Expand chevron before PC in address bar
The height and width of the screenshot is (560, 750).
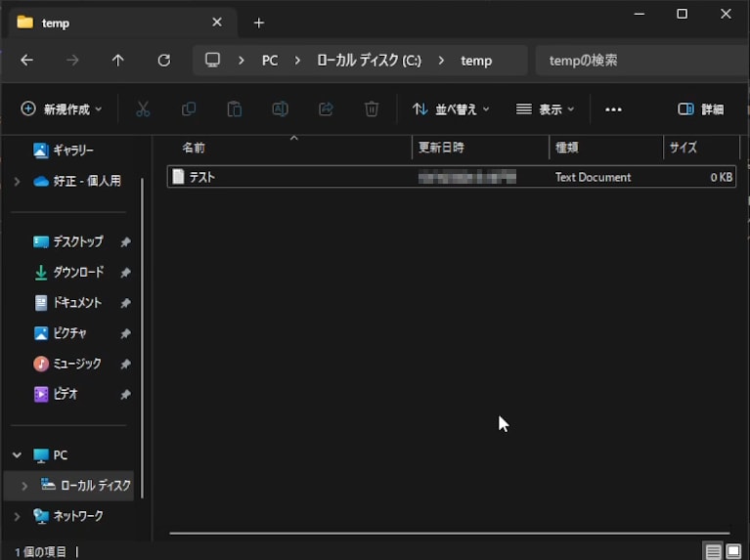click(x=242, y=61)
